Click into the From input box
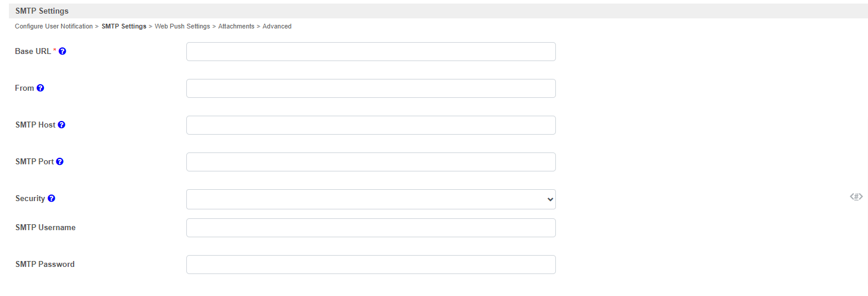Viewport: 868px width, 296px height. click(371, 88)
